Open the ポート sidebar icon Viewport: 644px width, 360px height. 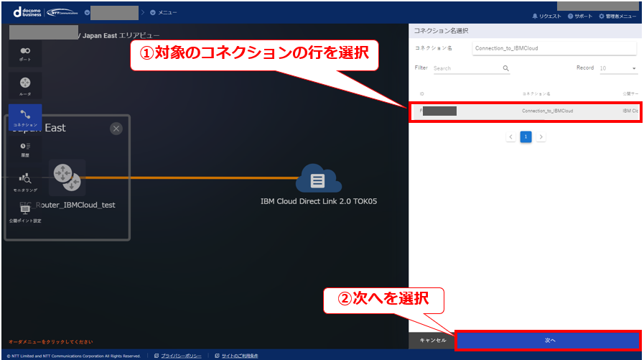click(25, 54)
